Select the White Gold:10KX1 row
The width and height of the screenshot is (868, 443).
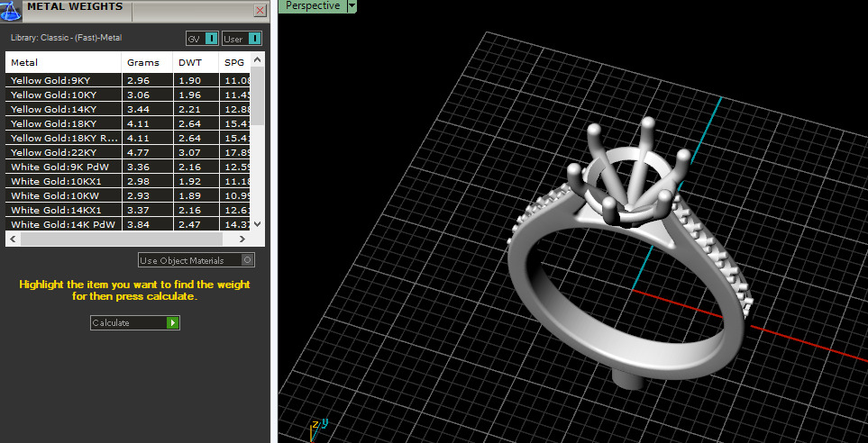(128, 181)
